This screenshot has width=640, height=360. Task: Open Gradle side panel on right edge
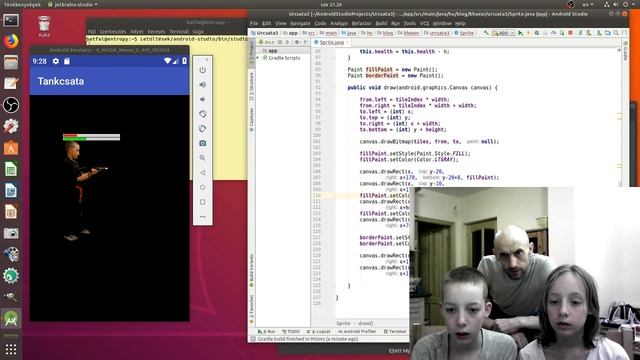625,51
